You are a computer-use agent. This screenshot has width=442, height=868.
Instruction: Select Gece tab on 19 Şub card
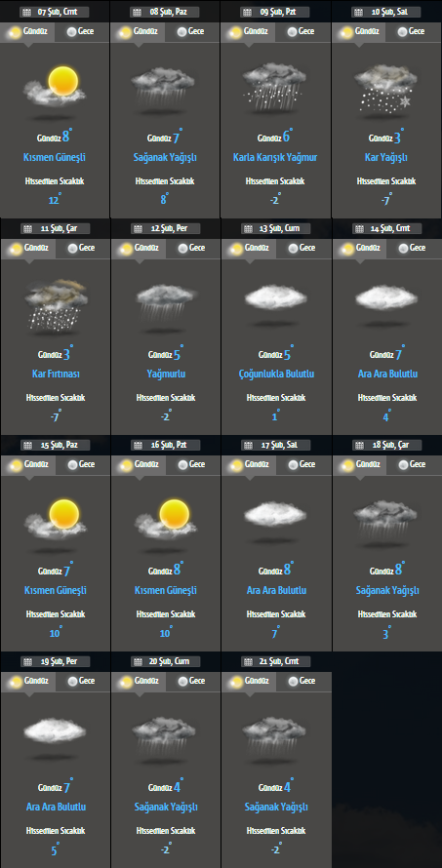(x=83, y=681)
